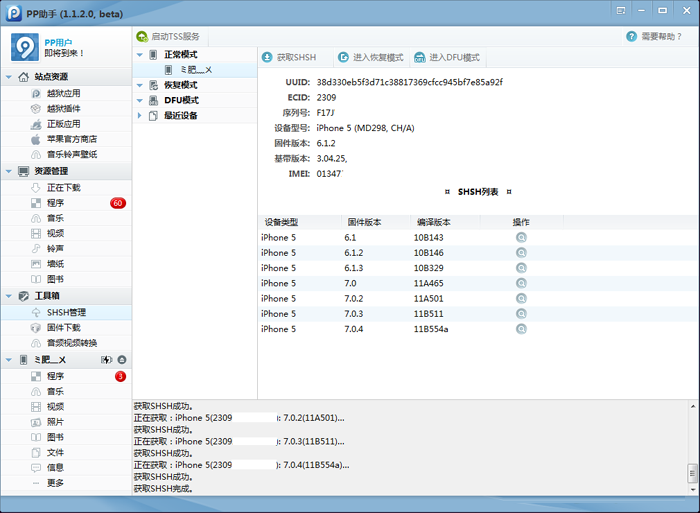700x513 pixels.
Task: Collapse the 站点资源 sidebar section
Action: 9,77
